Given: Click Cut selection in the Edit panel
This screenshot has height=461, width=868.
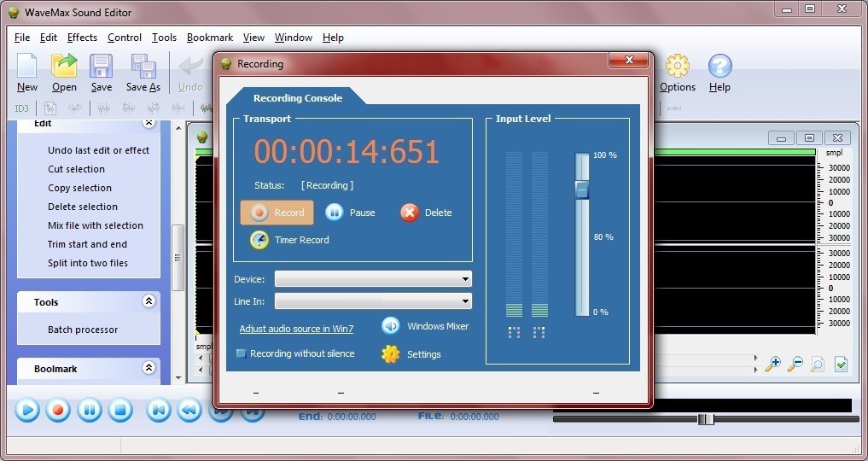Looking at the screenshot, I should (77, 169).
